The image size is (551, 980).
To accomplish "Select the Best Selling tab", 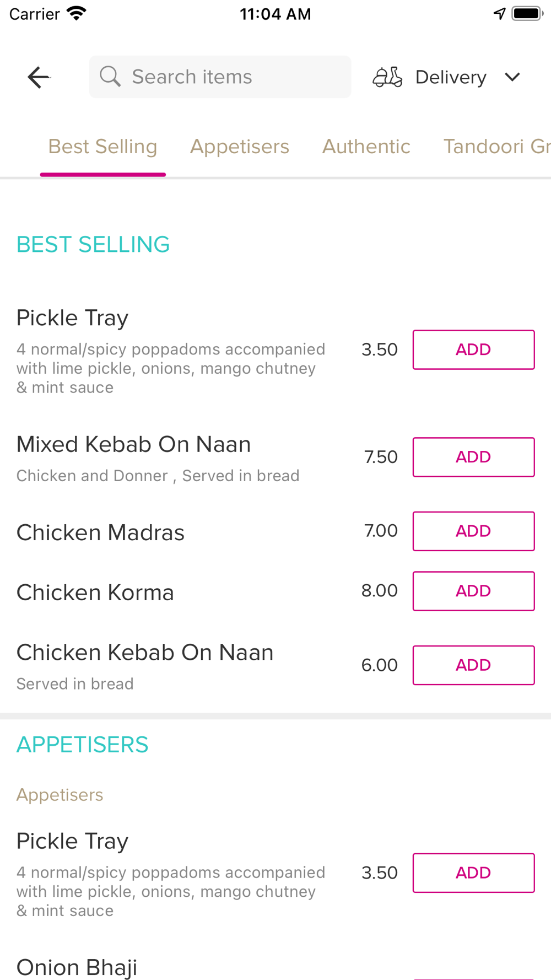I will (x=103, y=147).
